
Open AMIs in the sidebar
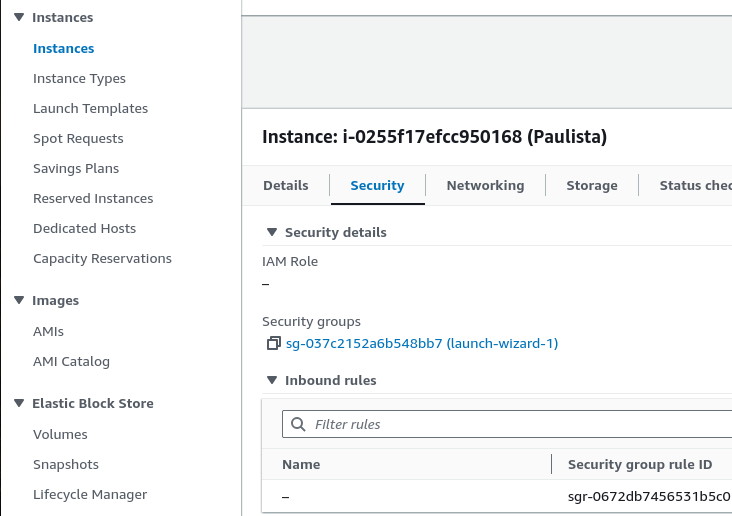pyautogui.click(x=48, y=332)
